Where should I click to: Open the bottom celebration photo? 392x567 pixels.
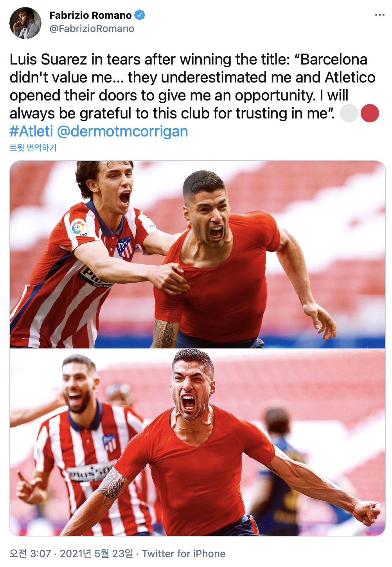click(198, 442)
